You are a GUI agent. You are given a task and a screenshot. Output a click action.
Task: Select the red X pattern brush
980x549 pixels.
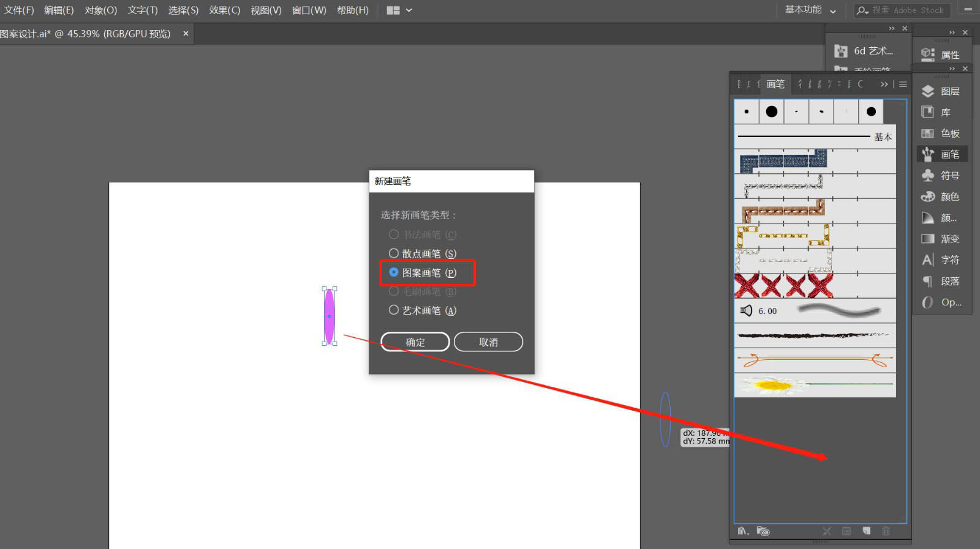click(x=815, y=286)
